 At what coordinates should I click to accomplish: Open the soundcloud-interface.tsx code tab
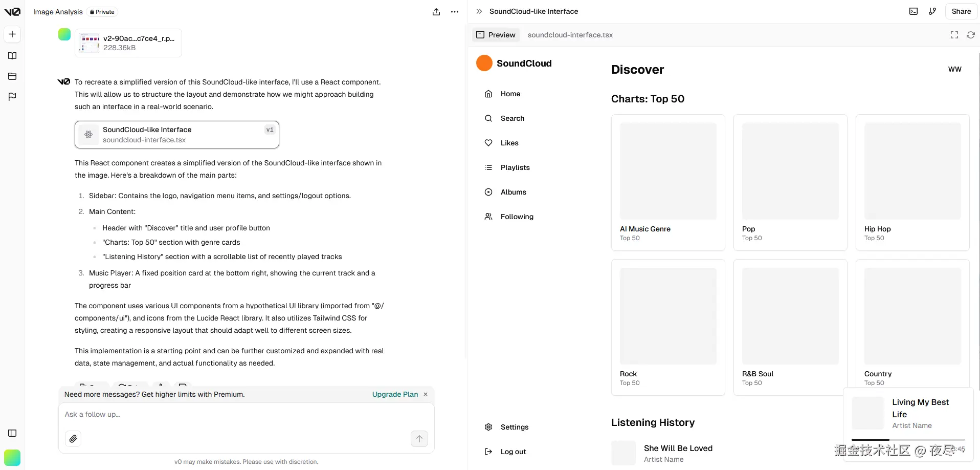click(570, 35)
